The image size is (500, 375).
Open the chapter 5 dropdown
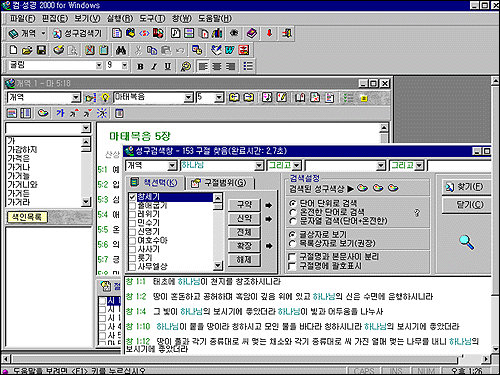(219, 98)
